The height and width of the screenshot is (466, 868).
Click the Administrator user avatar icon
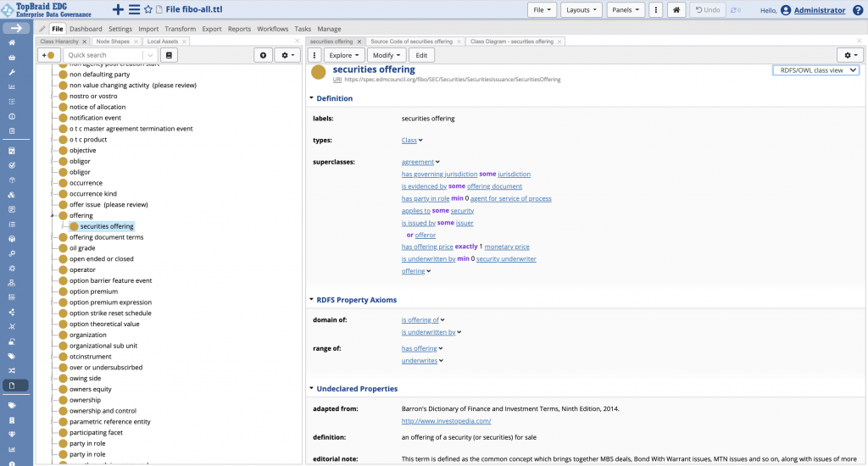786,10
